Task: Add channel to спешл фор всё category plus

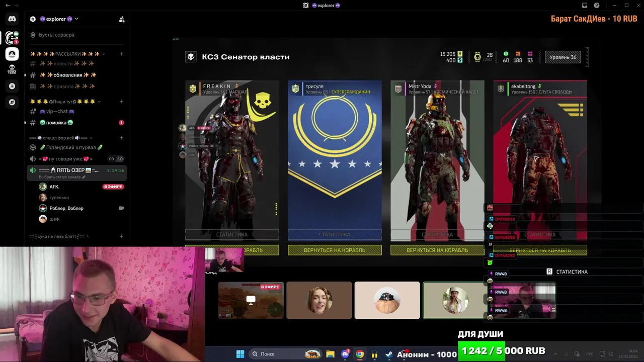Action: coord(121,138)
